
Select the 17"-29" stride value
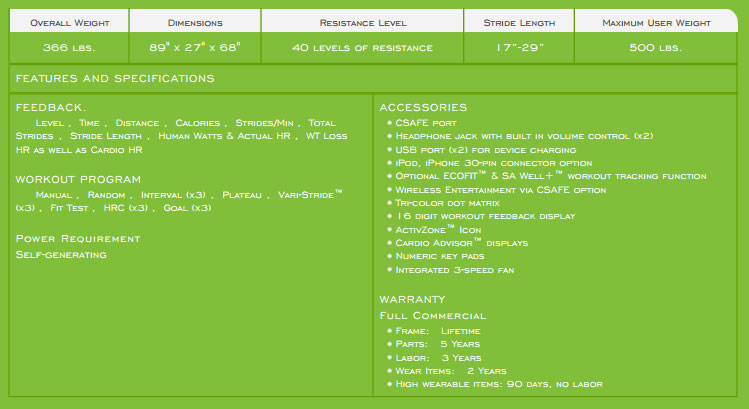pyautogui.click(x=520, y=47)
